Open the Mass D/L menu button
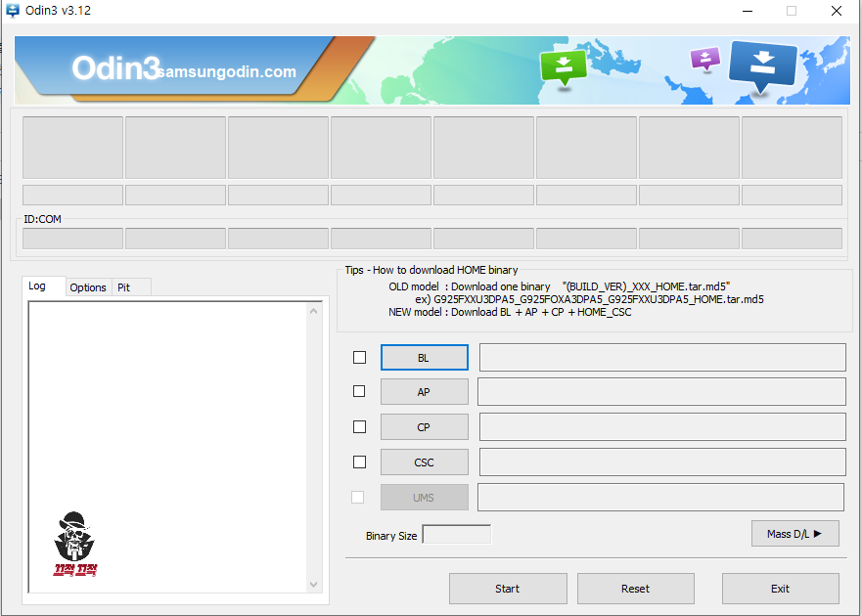 [794, 534]
